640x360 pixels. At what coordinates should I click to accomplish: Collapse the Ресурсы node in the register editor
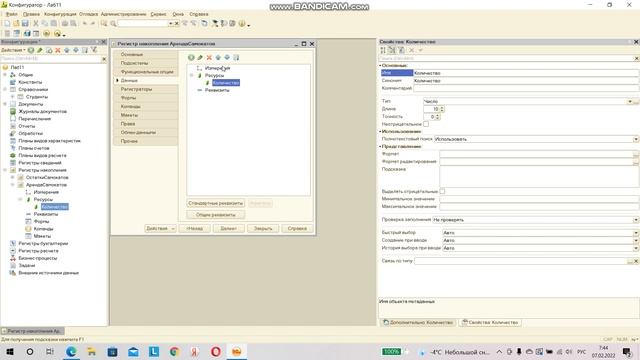191,76
